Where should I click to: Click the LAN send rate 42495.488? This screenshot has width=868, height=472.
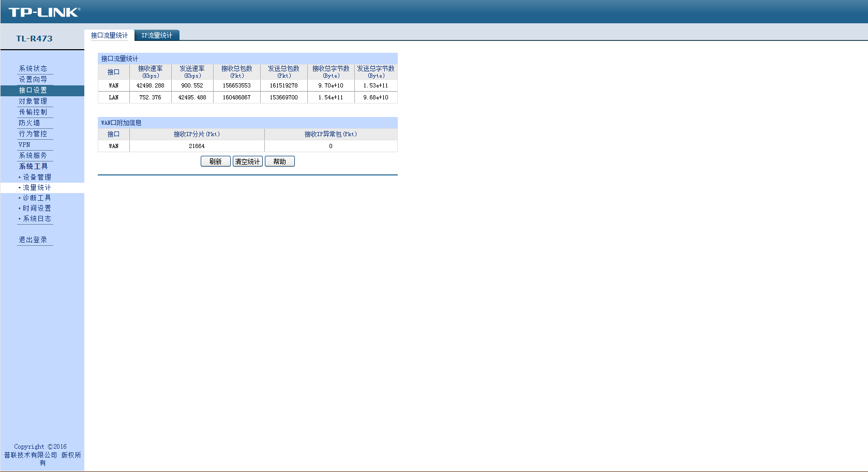[x=192, y=97]
